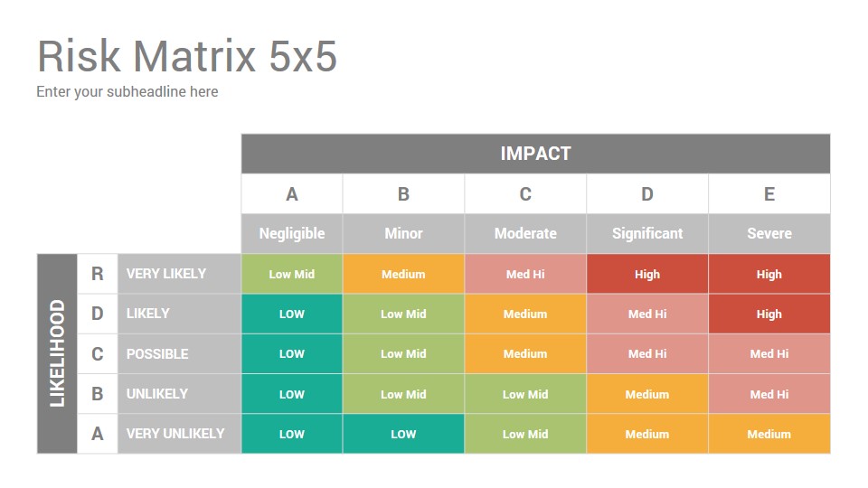The width and height of the screenshot is (868, 488).
Task: Click the likelihood letter R cell
Action: [x=98, y=274]
